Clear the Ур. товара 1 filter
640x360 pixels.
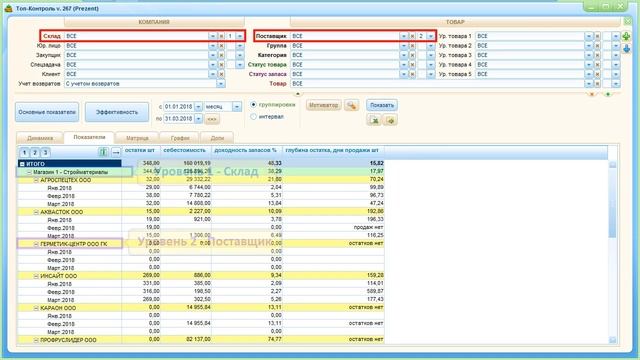click(597, 36)
